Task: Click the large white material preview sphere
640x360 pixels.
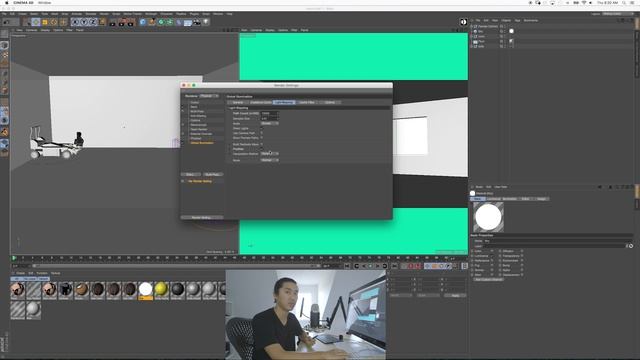Action: [489, 217]
